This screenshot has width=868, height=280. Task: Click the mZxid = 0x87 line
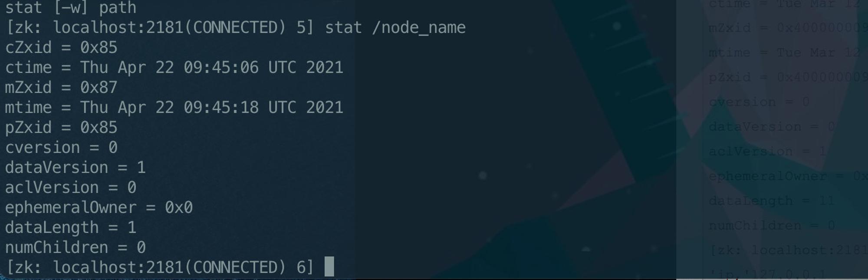[61, 87]
